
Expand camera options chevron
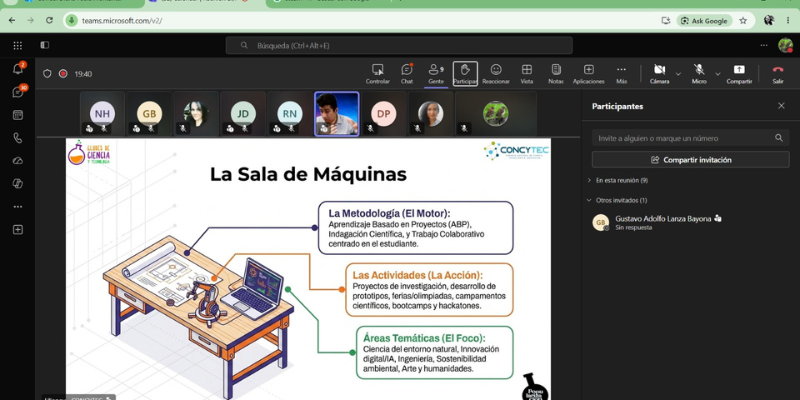coord(678,74)
